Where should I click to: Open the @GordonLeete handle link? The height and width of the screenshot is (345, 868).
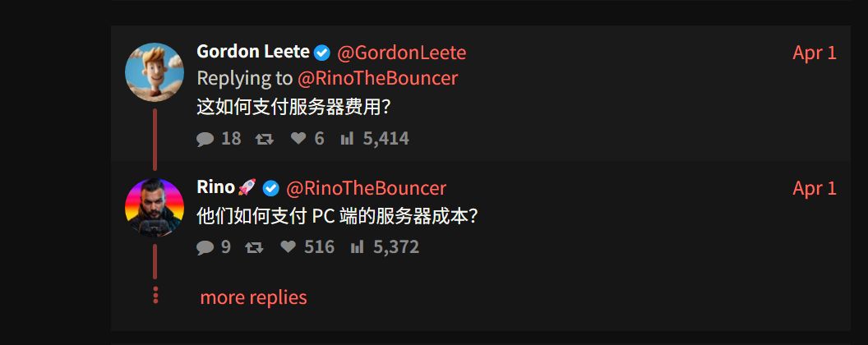pos(401,53)
